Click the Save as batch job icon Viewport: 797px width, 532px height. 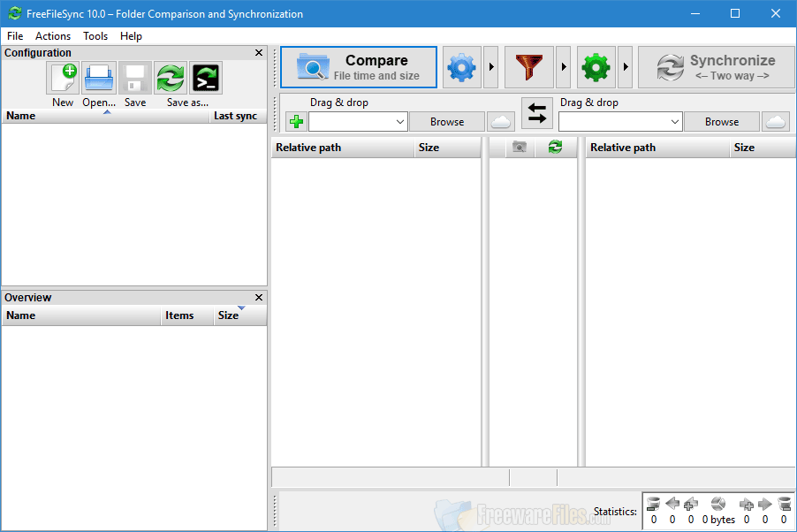205,78
